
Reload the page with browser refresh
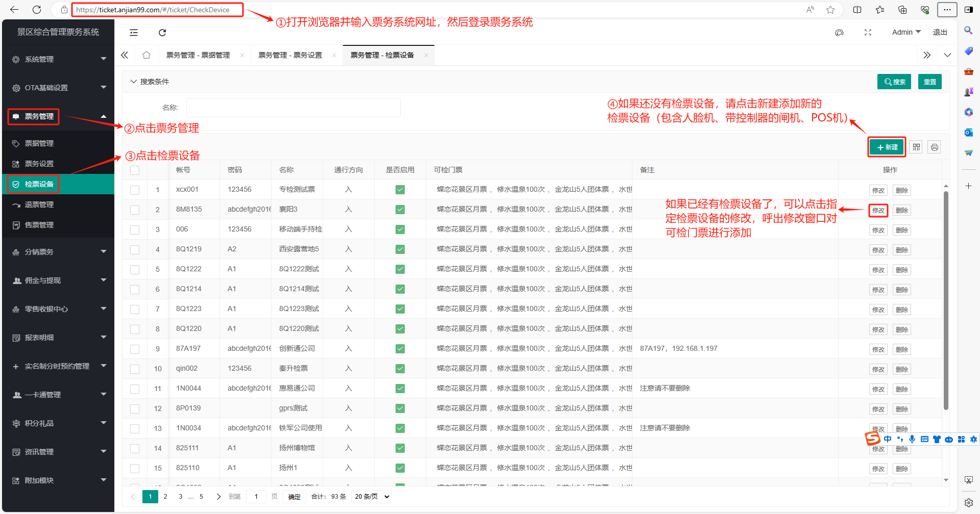37,10
